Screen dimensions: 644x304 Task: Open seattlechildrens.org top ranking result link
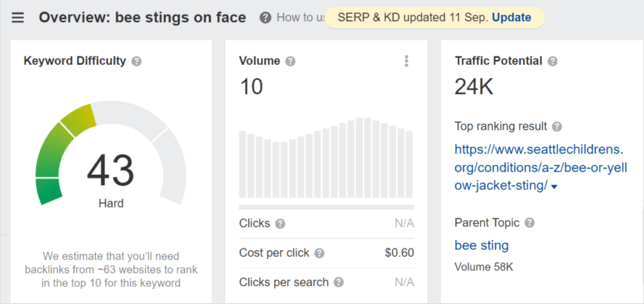(540, 167)
